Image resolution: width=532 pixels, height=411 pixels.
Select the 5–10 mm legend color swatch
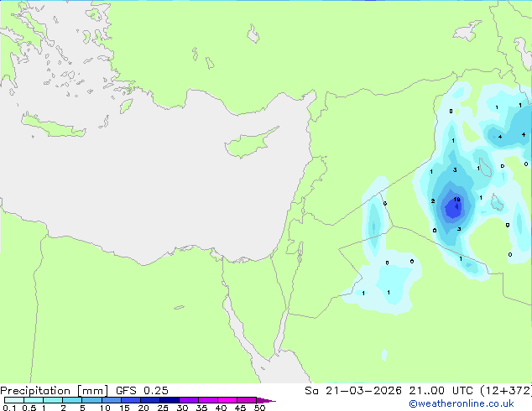(x=91, y=400)
